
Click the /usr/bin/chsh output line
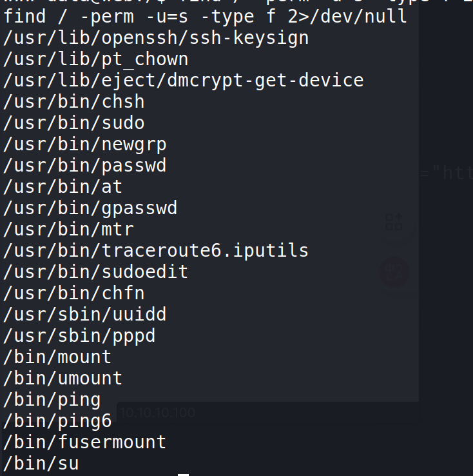[x=74, y=102]
